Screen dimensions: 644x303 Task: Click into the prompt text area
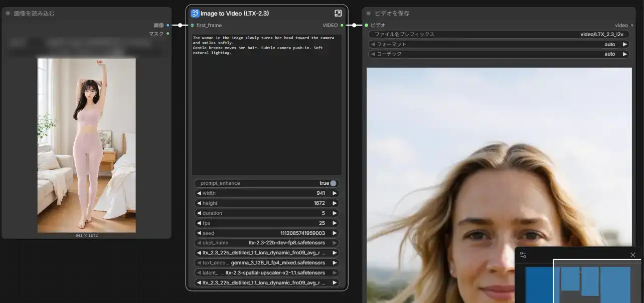coord(267,105)
